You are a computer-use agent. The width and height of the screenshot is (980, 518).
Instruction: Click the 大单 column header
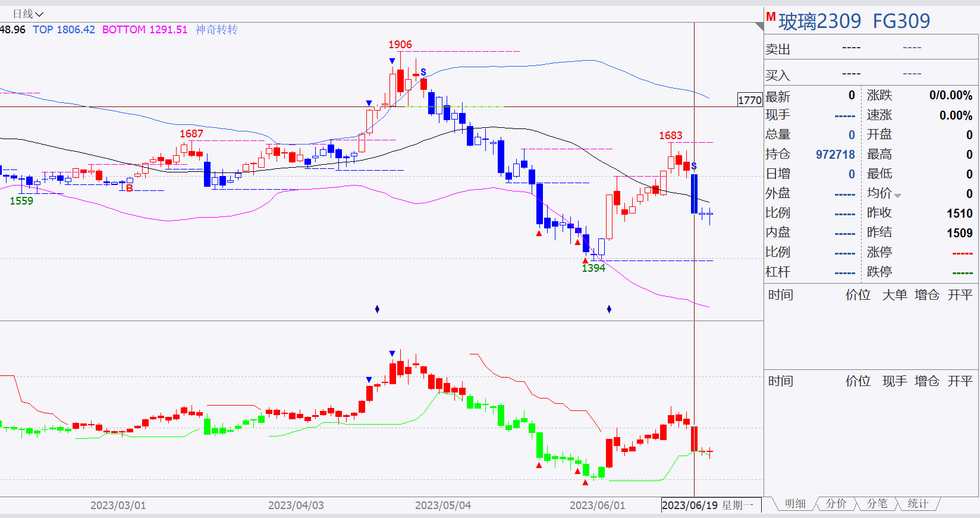[x=894, y=295]
